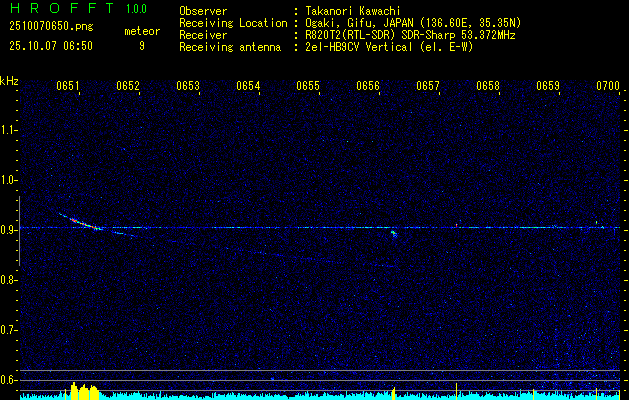Click the 0655 time axis label
The width and height of the screenshot is (629, 400).
tap(308, 86)
